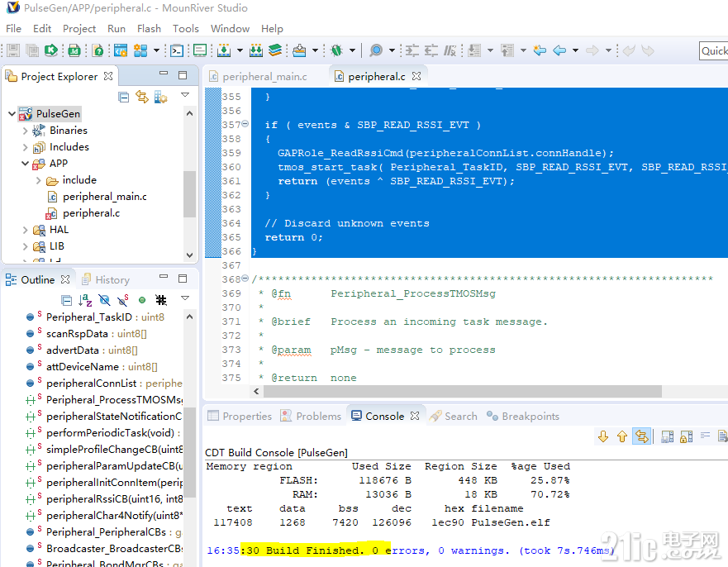Click the green bug debug icon
This screenshot has height=567, width=728.
coord(337,50)
